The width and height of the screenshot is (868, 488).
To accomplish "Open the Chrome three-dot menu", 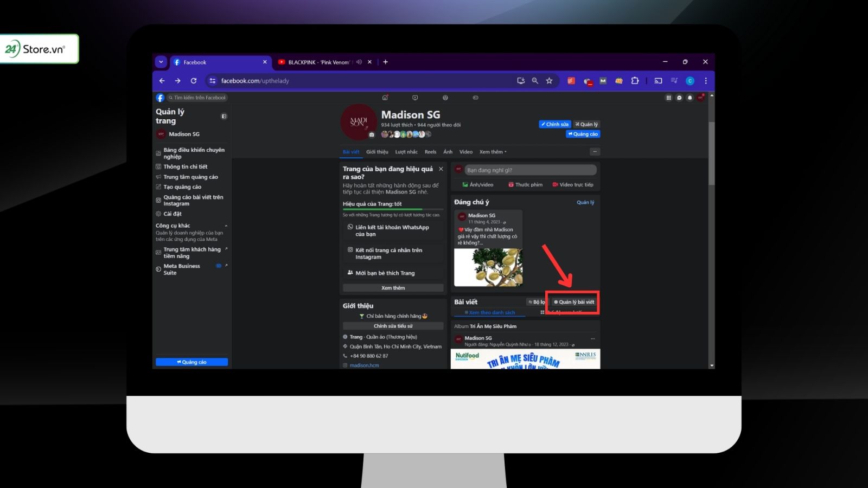I will pyautogui.click(x=706, y=81).
